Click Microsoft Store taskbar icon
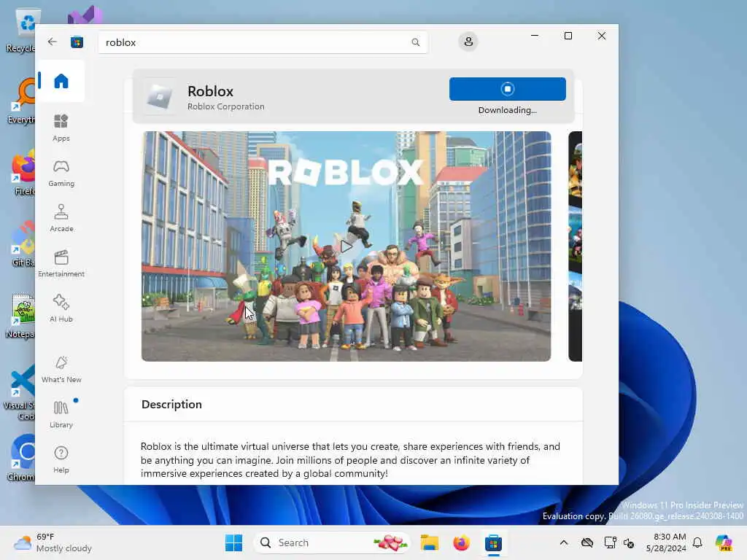The image size is (747, 560). (x=493, y=542)
